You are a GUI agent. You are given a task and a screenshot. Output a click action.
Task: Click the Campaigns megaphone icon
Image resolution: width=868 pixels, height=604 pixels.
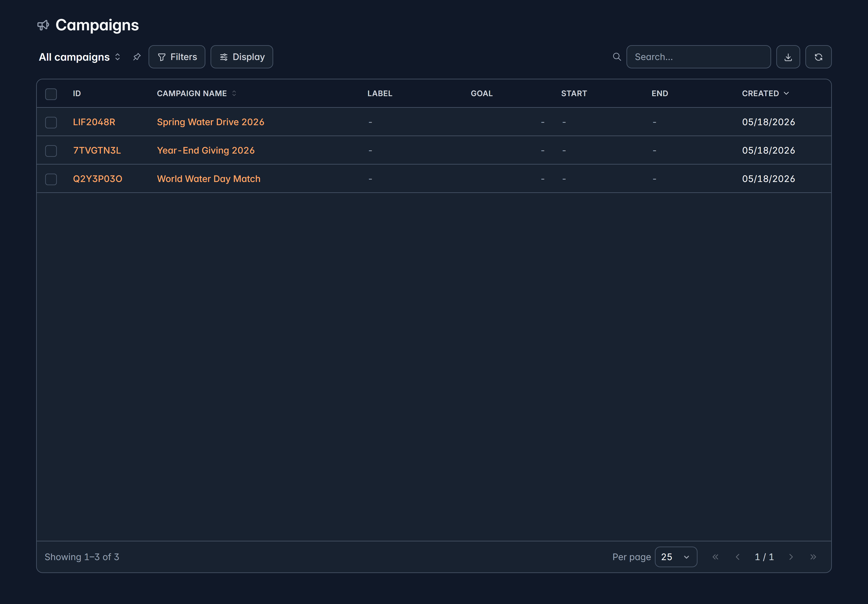click(43, 25)
